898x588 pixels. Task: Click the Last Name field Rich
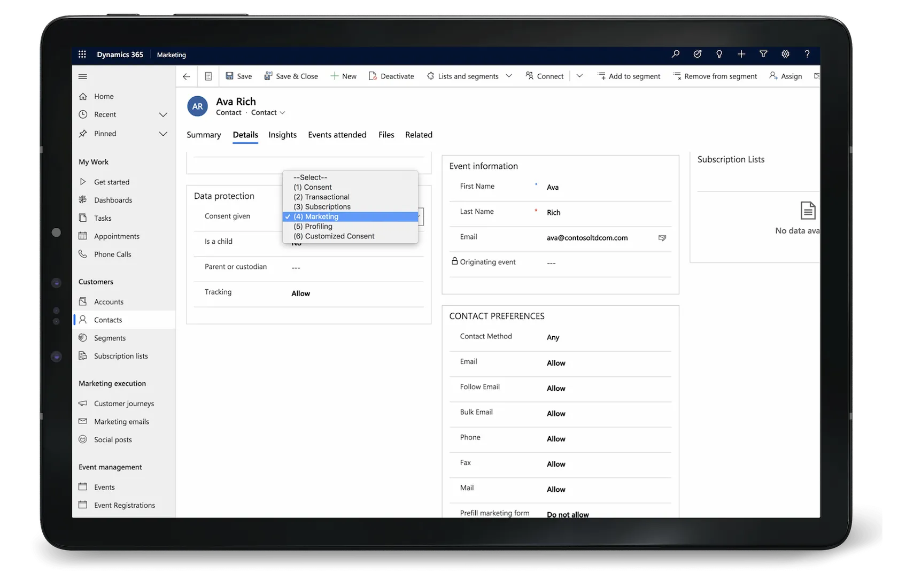pyautogui.click(x=553, y=213)
